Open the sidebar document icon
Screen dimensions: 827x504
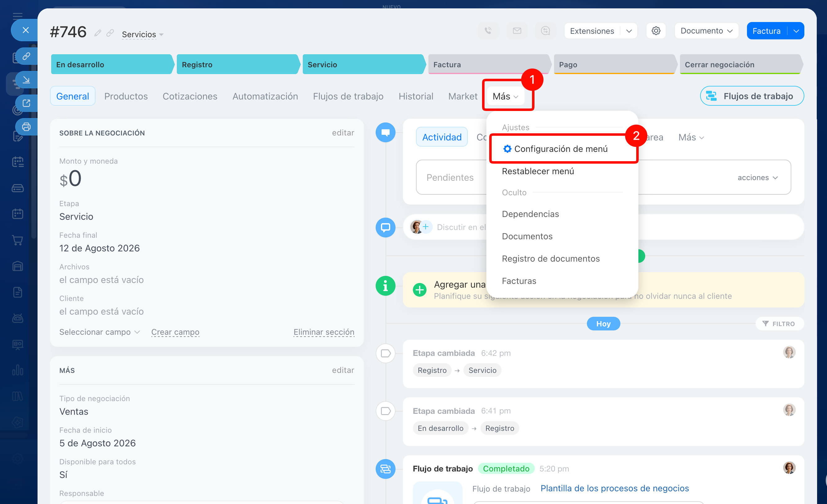pyautogui.click(x=17, y=292)
